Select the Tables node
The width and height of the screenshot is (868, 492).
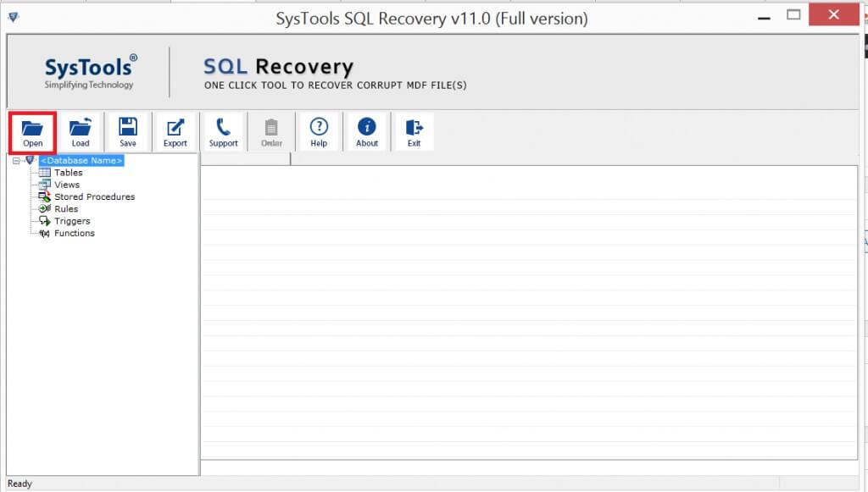tap(69, 172)
